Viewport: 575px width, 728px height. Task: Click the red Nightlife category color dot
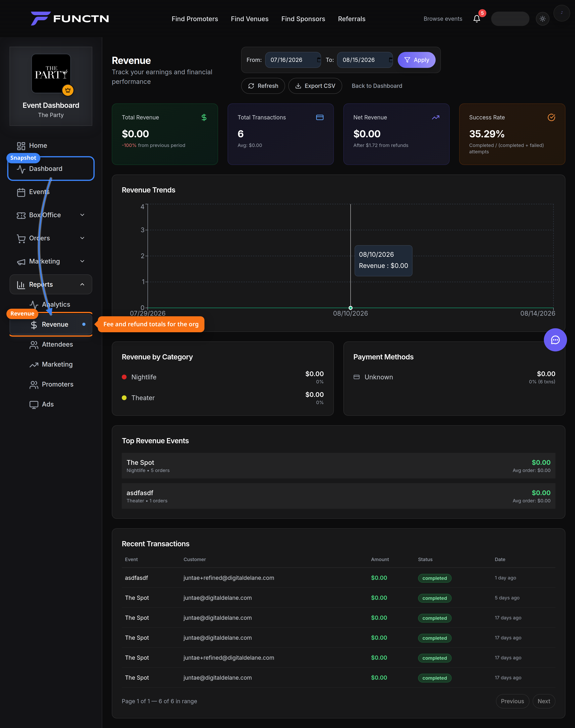(x=124, y=377)
